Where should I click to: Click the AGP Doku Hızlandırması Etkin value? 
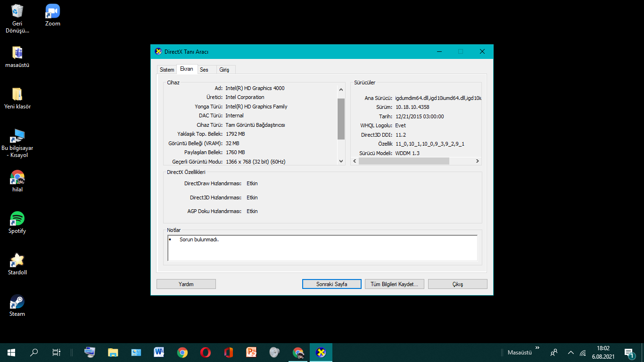252,211
